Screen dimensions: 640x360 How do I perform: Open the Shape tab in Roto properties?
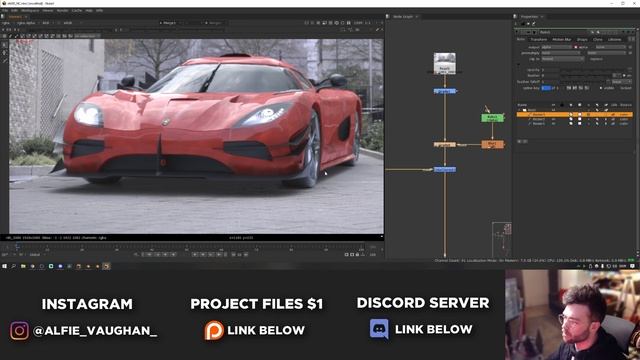click(582, 40)
